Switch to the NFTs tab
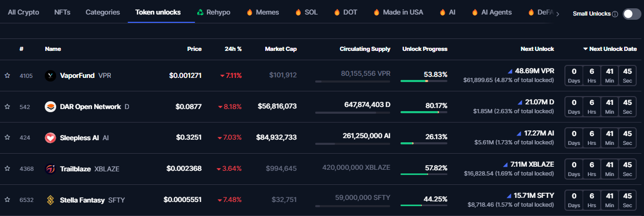The image size is (644, 216). [x=62, y=12]
